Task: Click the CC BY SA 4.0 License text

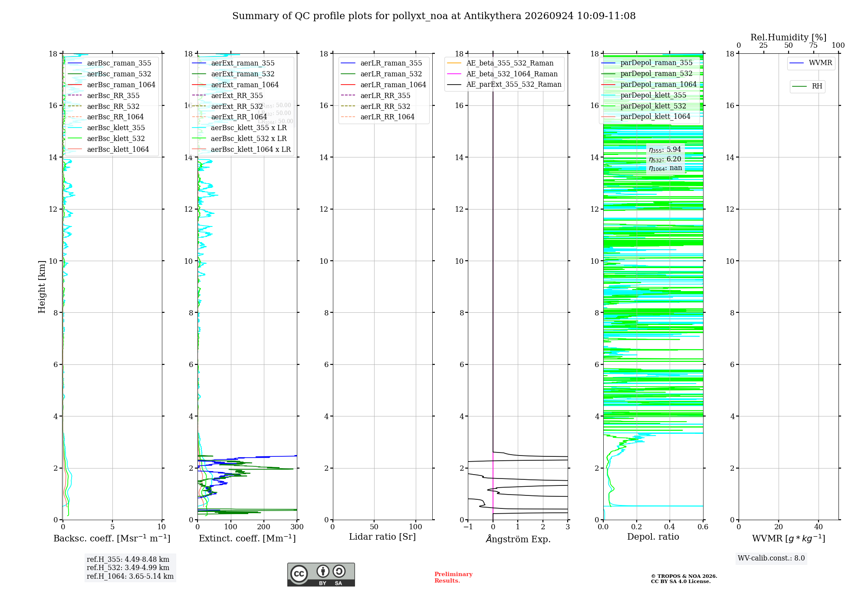Action: [681, 582]
